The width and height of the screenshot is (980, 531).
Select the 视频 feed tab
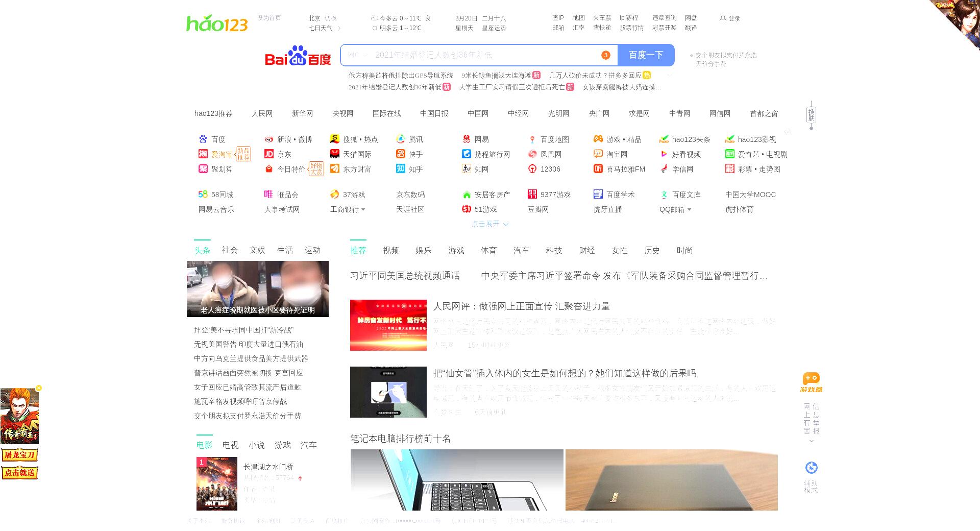[391, 250]
